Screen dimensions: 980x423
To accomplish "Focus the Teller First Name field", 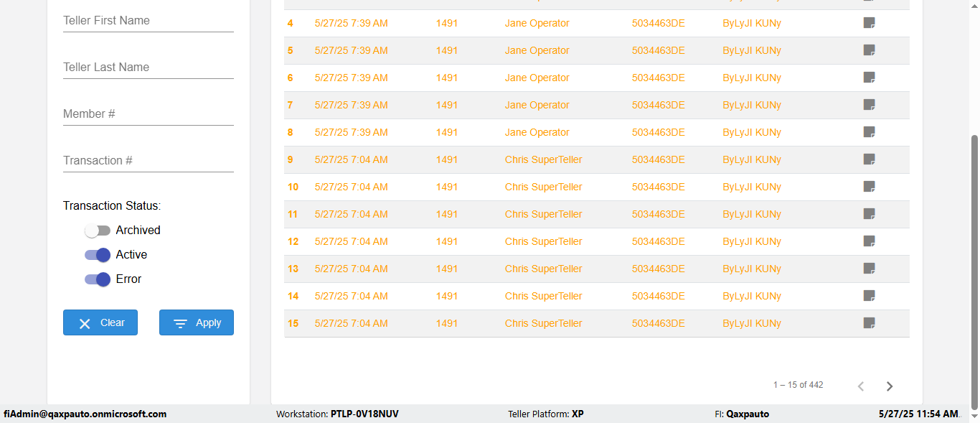I will (149, 21).
